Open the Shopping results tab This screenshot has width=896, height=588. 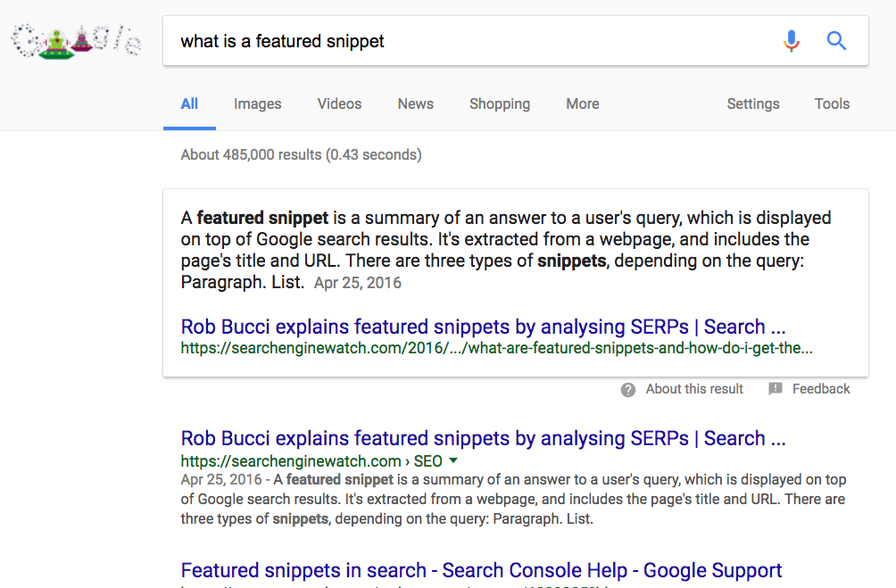click(500, 104)
